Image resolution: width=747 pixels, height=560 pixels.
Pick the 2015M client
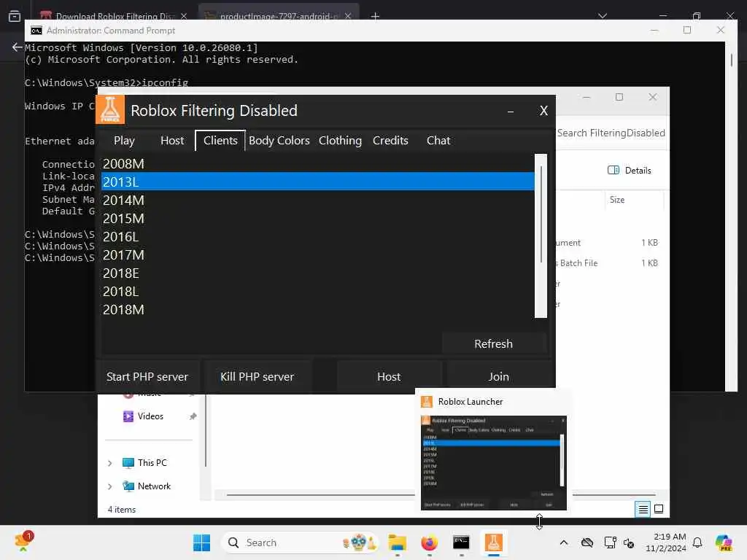click(318, 218)
